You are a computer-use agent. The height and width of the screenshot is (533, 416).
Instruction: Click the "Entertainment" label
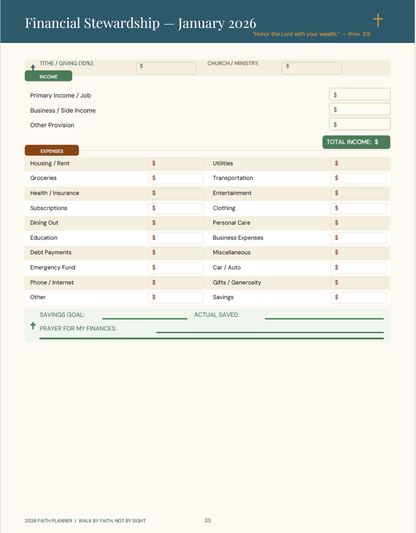(x=232, y=193)
